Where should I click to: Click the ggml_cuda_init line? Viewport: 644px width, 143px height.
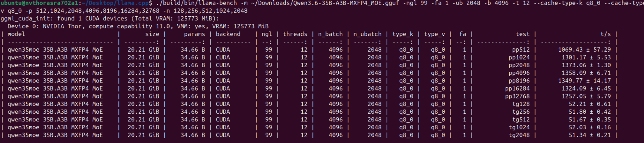coord(110,18)
